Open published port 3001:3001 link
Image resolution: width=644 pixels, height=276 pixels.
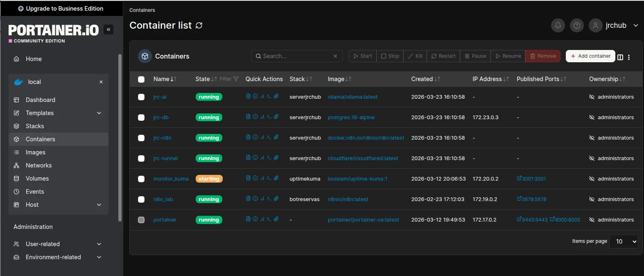(x=531, y=179)
